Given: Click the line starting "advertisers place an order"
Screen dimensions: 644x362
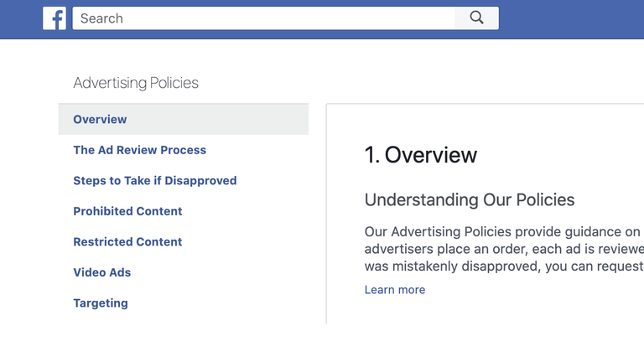Looking at the screenshot, I should tap(503, 249).
